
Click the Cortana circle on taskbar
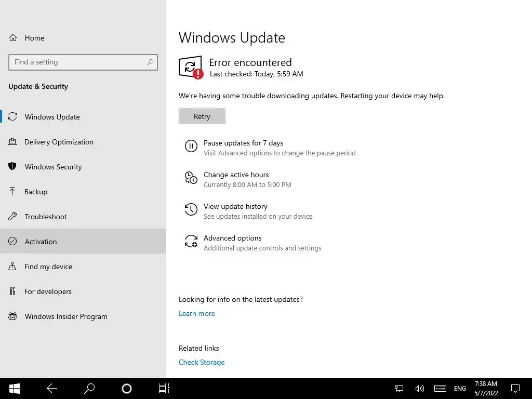tap(127, 389)
